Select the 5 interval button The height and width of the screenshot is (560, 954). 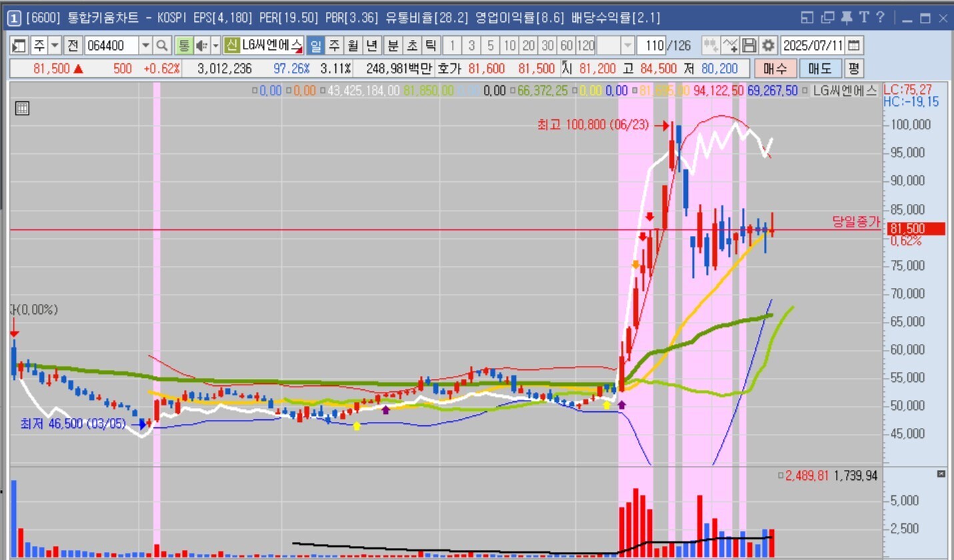pyautogui.click(x=491, y=45)
